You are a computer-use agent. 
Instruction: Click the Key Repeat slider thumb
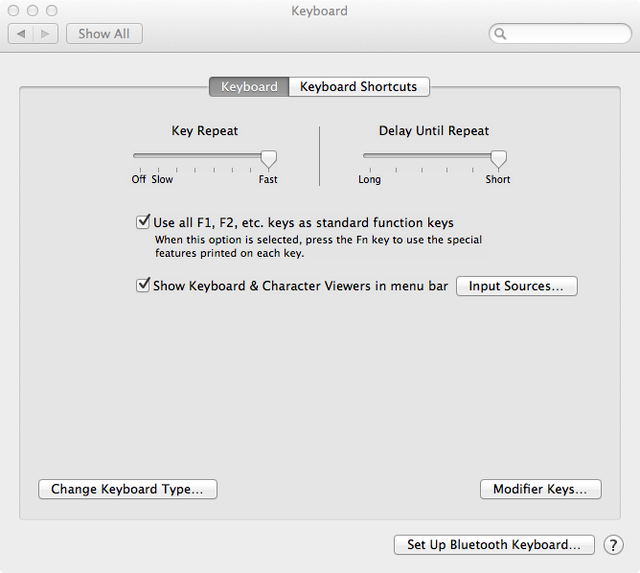[268, 158]
